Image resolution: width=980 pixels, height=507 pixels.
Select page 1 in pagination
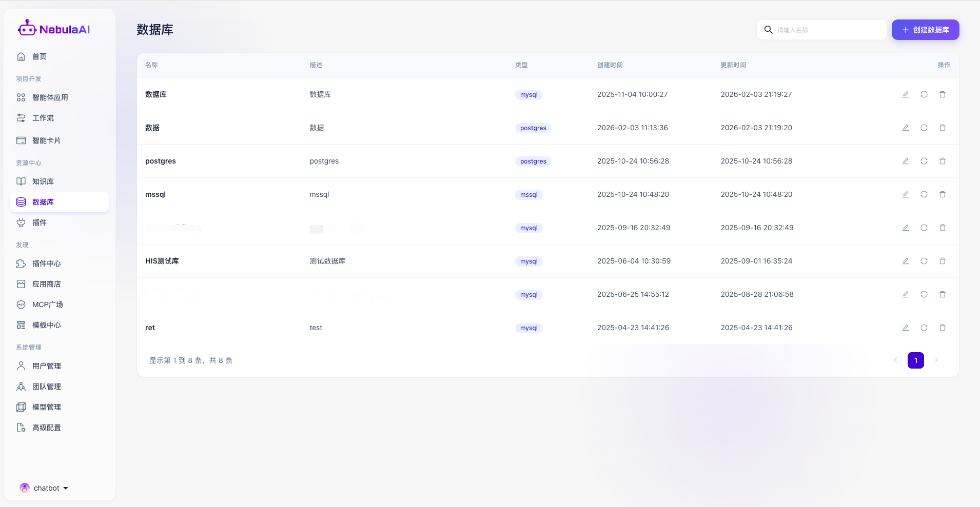(916, 360)
